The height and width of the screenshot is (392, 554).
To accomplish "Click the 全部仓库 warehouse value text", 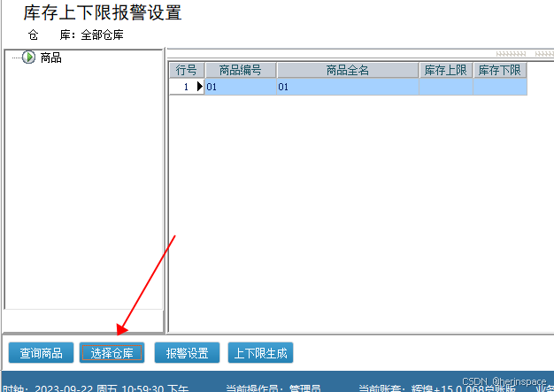I will (x=102, y=35).
